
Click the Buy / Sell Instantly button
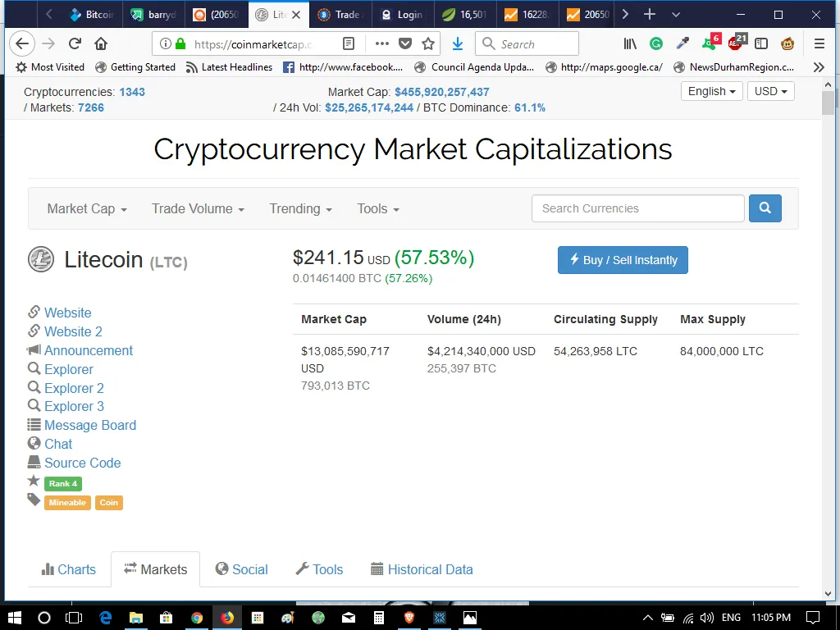(623, 260)
